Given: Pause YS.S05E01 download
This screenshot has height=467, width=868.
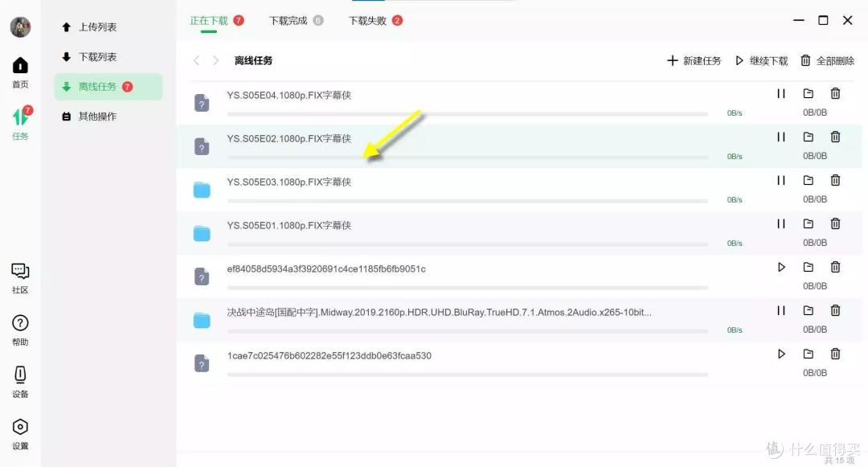Looking at the screenshot, I should (x=781, y=223).
